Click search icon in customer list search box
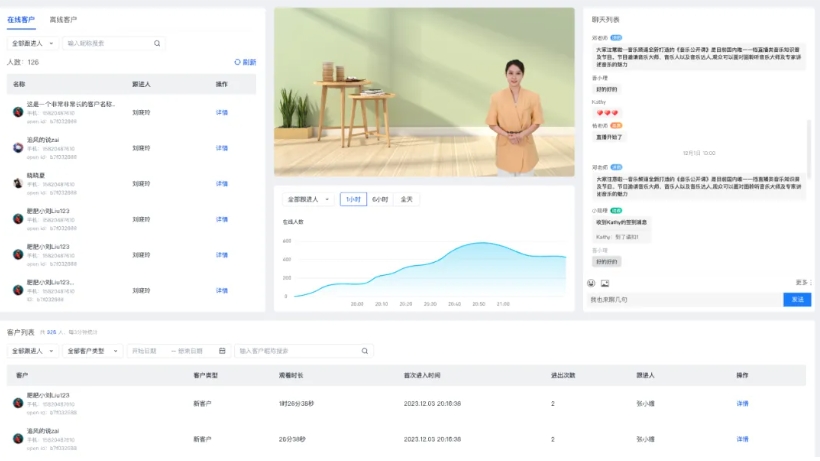The image size is (820, 461). [364, 351]
